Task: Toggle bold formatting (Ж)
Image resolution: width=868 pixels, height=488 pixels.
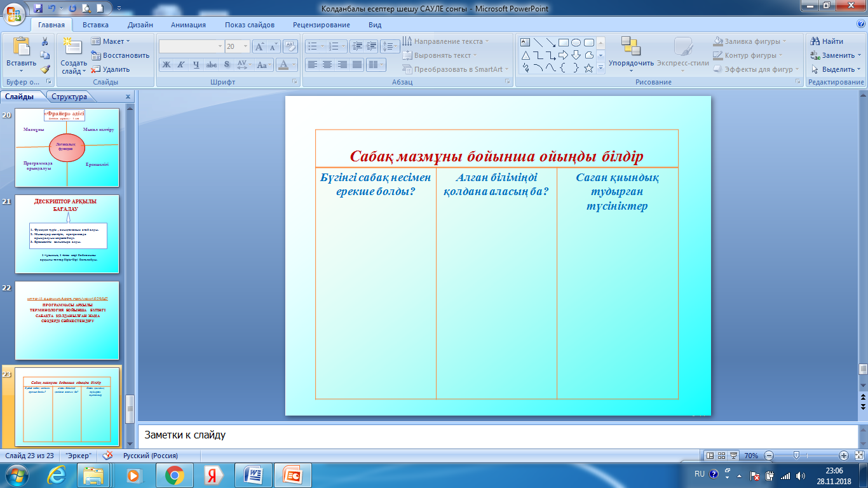Action: pyautogui.click(x=166, y=64)
